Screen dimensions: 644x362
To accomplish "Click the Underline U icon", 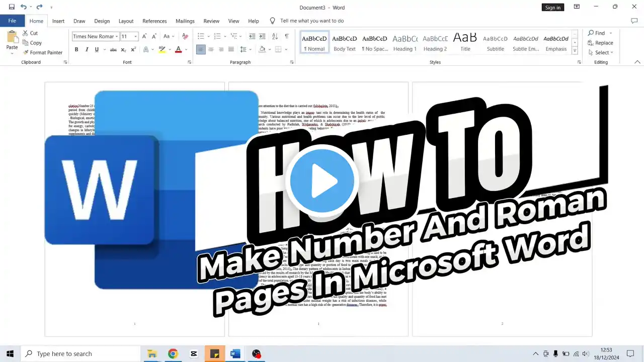I will [97, 49].
